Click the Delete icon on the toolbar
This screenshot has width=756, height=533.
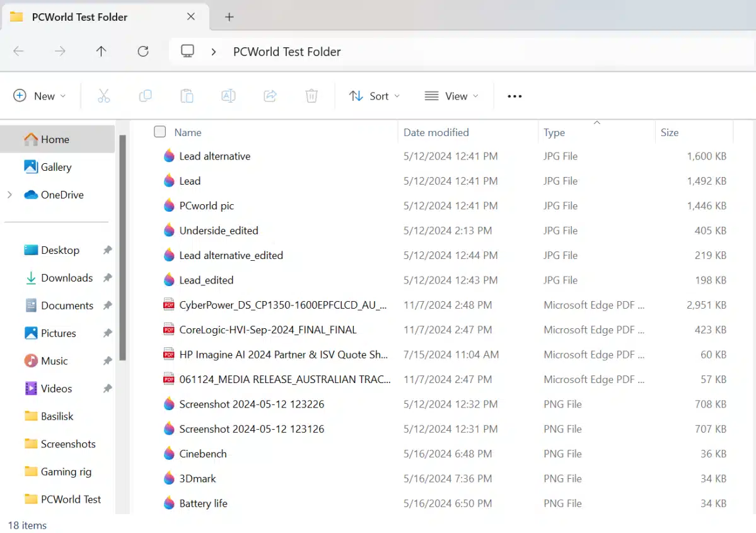click(311, 96)
